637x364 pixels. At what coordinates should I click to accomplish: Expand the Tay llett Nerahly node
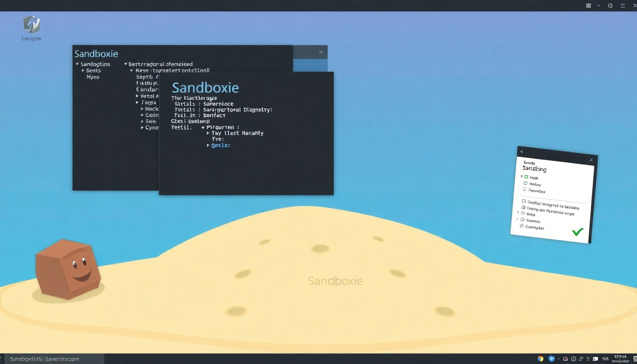(208, 133)
